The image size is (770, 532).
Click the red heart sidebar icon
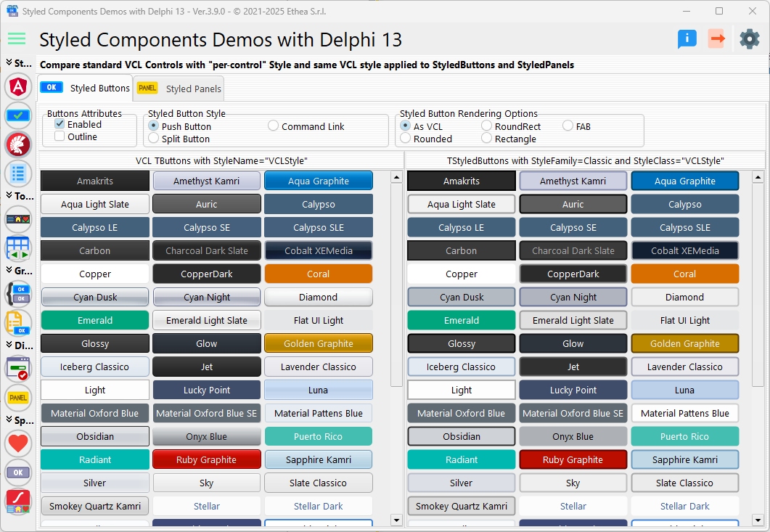tap(18, 443)
